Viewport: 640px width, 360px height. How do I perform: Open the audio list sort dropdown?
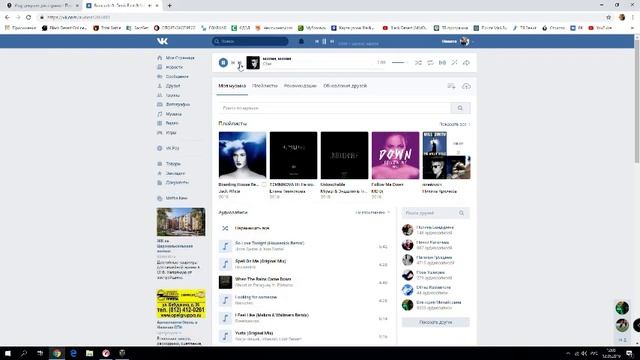point(373,212)
